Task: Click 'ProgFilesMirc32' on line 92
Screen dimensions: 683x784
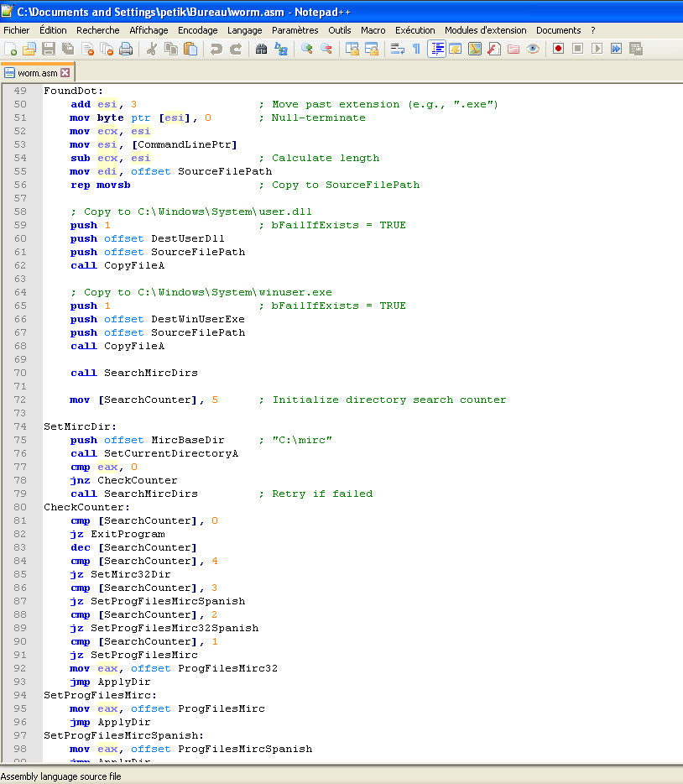Action: [228, 668]
